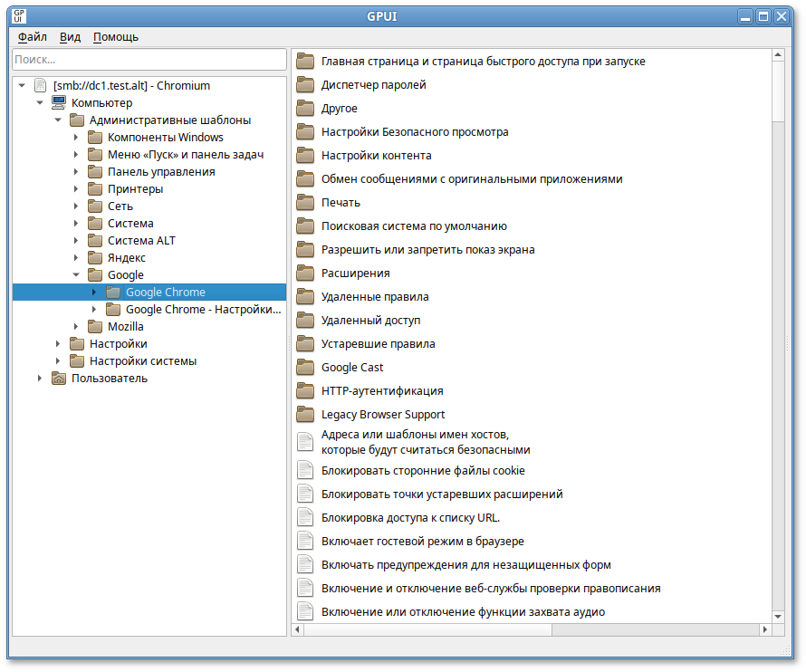Click the folder icon for Google Cast

pyautogui.click(x=305, y=368)
